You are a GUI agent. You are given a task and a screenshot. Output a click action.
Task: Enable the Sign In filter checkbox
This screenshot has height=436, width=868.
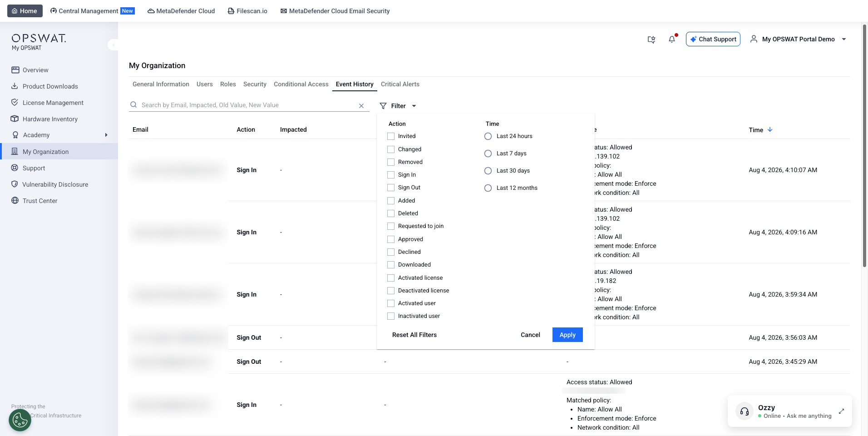[391, 175]
